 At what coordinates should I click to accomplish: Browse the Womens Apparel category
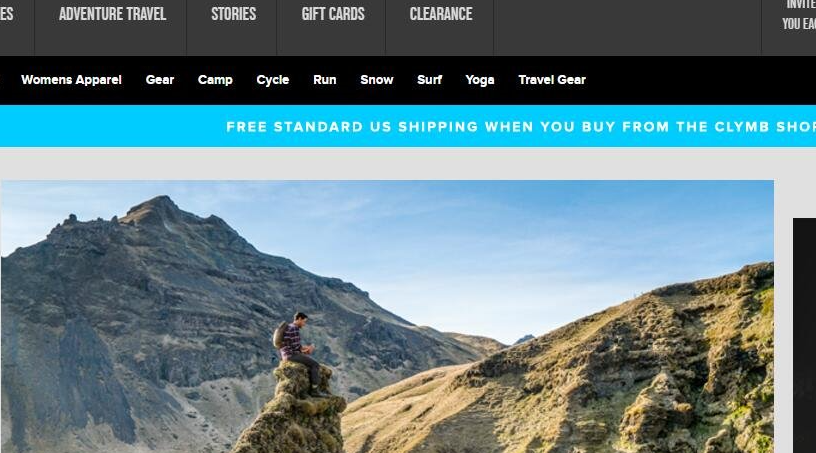pos(71,80)
